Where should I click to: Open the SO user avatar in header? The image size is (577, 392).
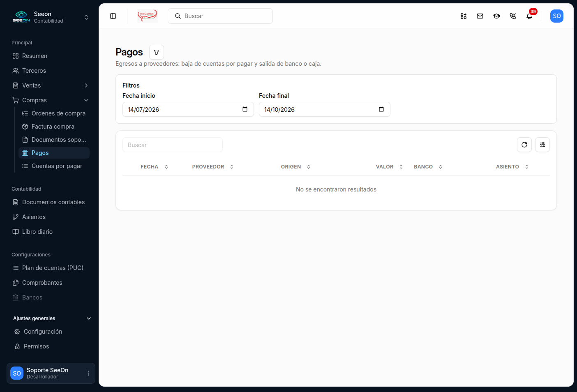pos(557,16)
